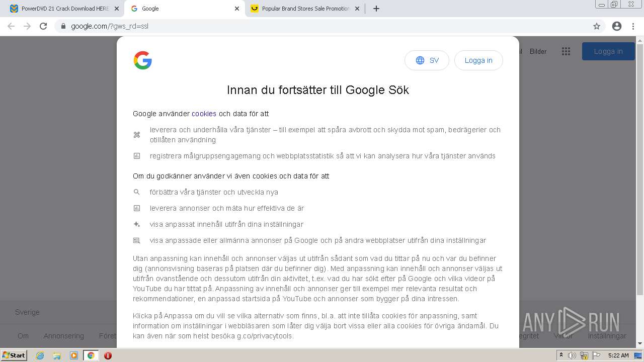Open SV language selector

pyautogui.click(x=427, y=60)
